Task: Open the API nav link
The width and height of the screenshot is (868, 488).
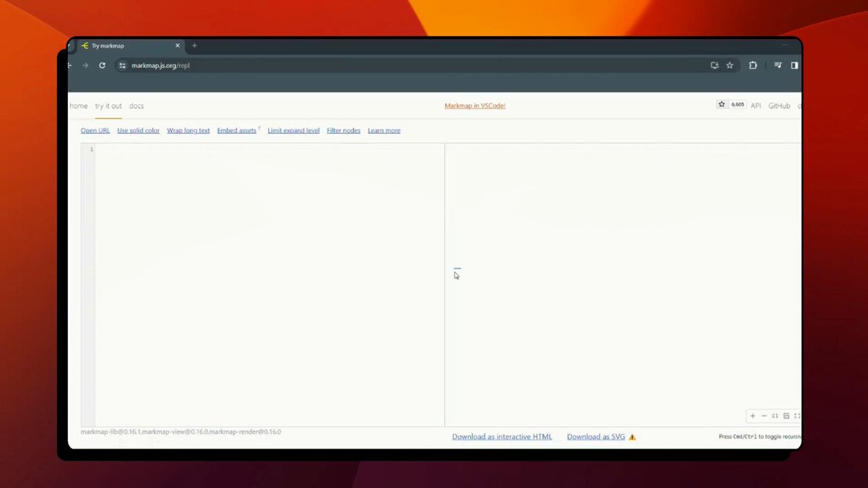Action: pos(756,106)
